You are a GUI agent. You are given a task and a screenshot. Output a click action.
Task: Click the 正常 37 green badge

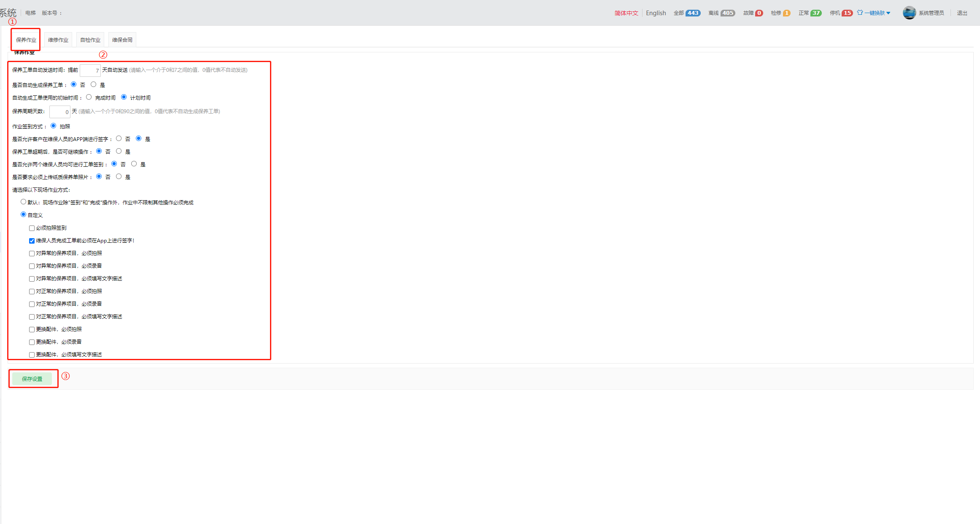[816, 13]
